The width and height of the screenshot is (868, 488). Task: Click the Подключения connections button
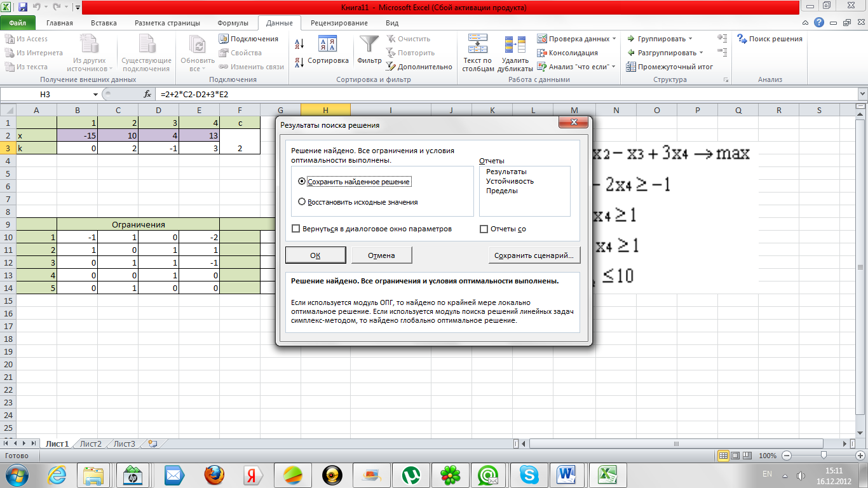(248, 39)
